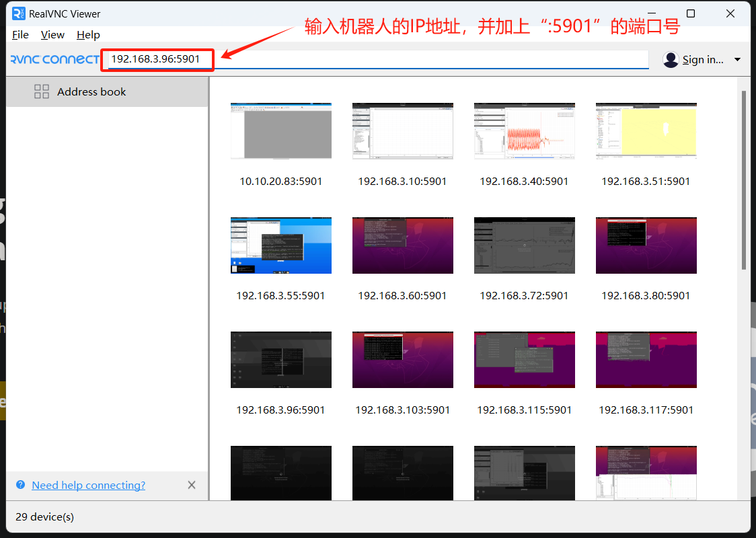Open the File menu

click(20, 35)
